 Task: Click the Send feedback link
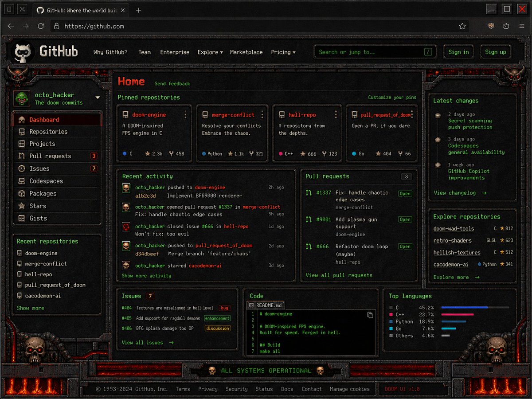(x=172, y=84)
